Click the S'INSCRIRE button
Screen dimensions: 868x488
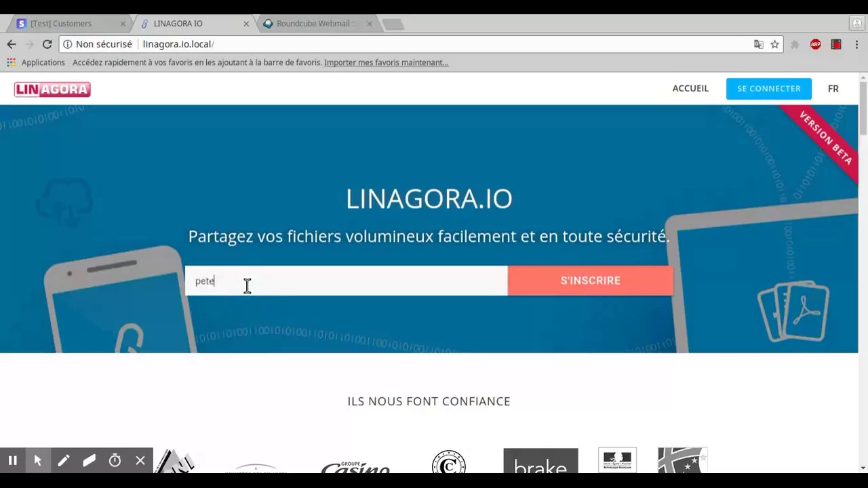point(591,281)
